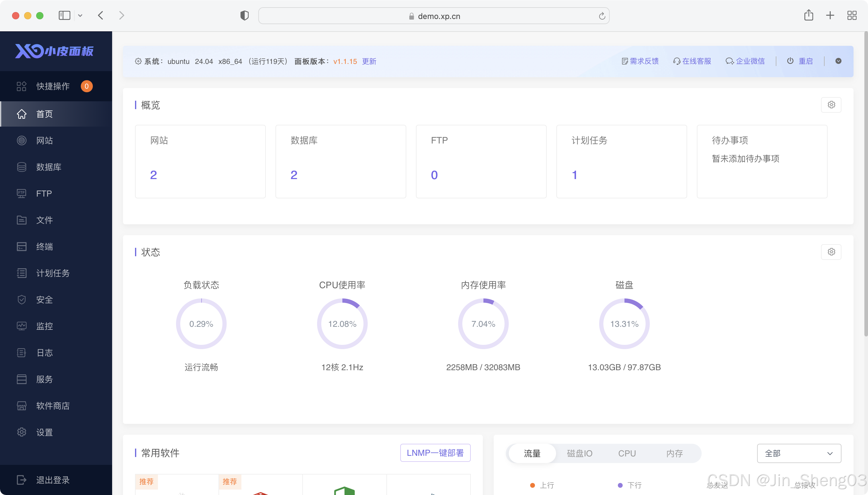Click the 更新 update link
The image size is (868, 495).
(x=369, y=61)
